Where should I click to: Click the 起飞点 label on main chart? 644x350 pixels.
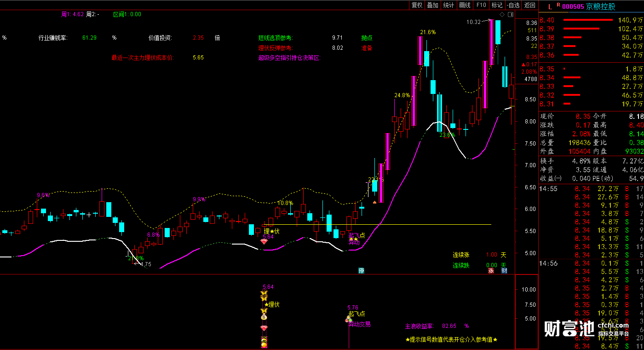coord(356,235)
